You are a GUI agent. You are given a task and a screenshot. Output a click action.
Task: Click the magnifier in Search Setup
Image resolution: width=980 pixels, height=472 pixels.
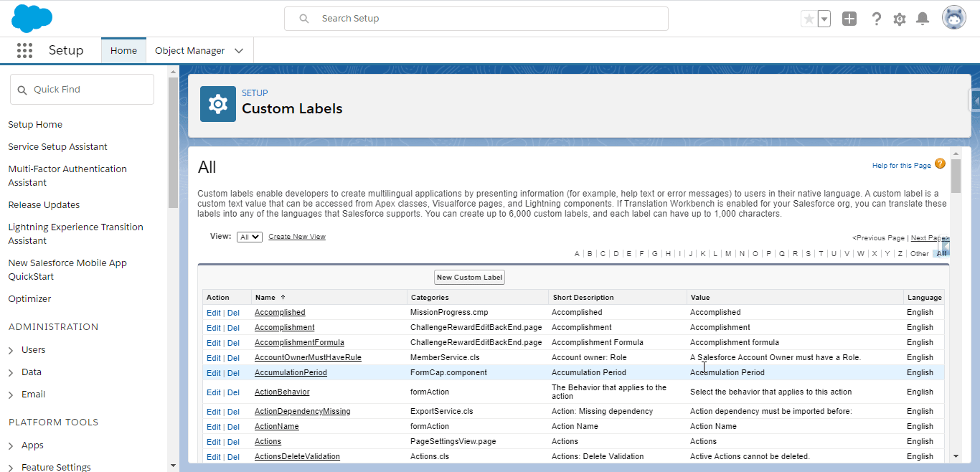point(304,19)
